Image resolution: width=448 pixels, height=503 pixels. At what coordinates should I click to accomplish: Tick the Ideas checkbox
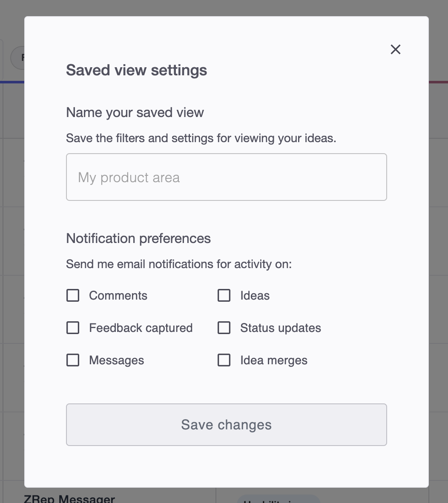[224, 295]
